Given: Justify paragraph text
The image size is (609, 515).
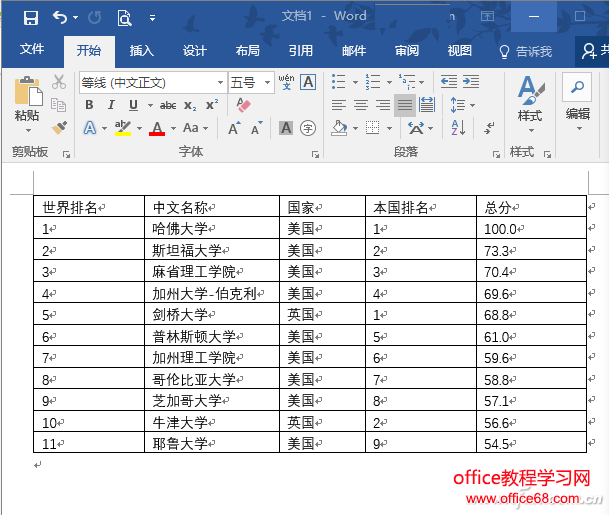Looking at the screenshot, I should 405,105.
